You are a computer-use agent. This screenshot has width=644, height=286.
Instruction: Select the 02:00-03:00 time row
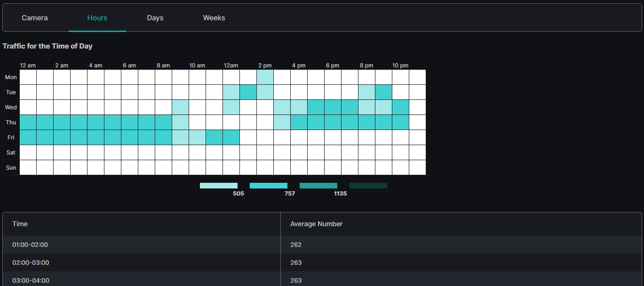(322, 262)
